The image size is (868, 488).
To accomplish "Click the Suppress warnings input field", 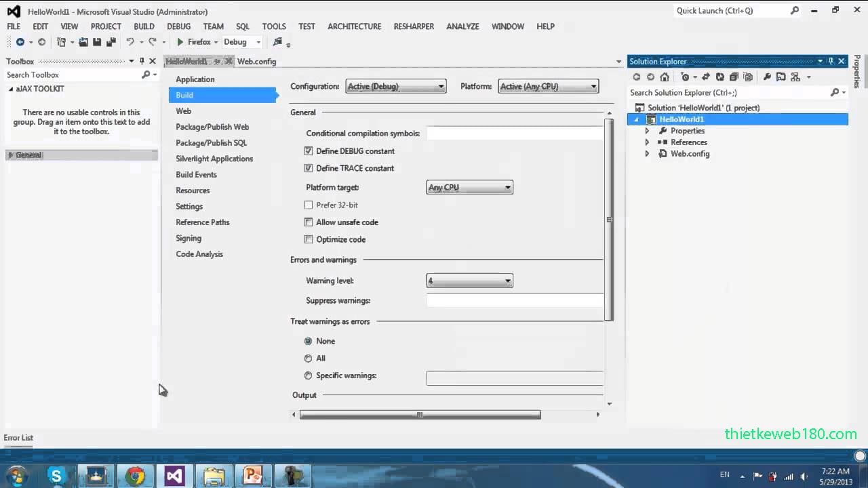I will click(x=514, y=300).
